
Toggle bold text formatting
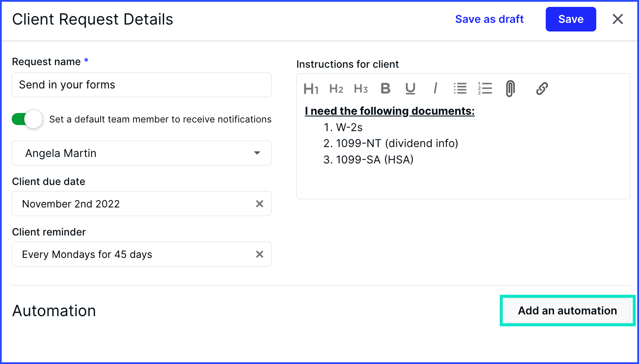pos(386,88)
